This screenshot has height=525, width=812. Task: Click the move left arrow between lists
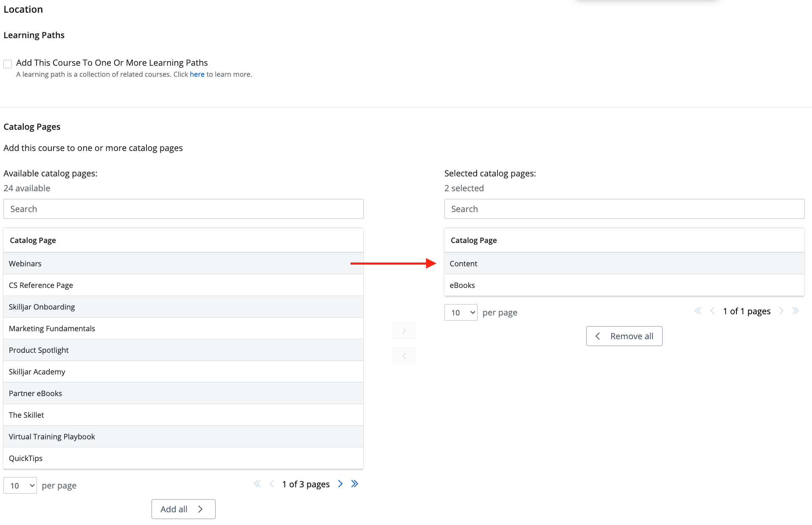coord(404,356)
